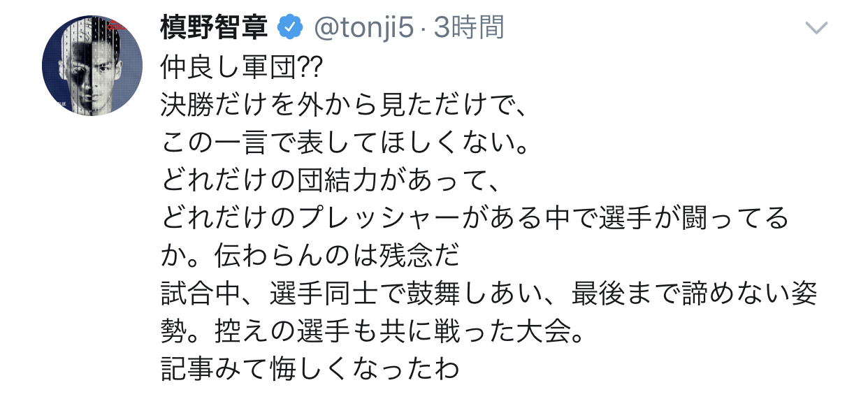Open the @tonji5 handle link
This screenshot has width=868, height=406.
[363, 27]
